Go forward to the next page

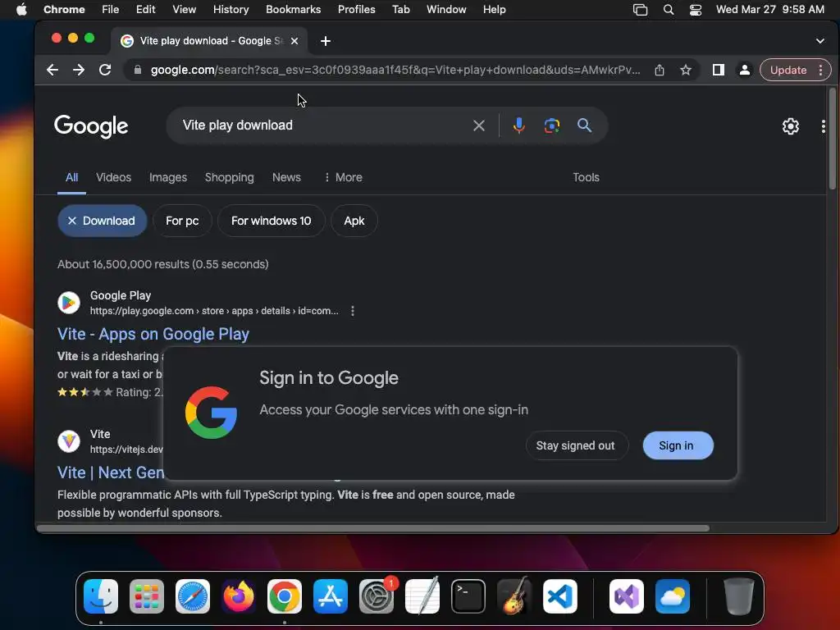tap(78, 70)
